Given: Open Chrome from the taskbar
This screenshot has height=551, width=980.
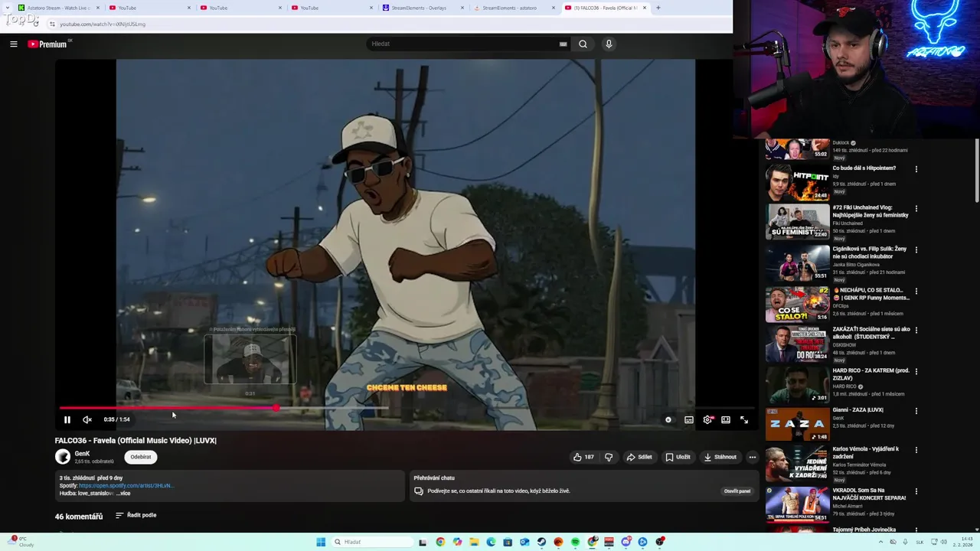Looking at the screenshot, I should [440, 542].
